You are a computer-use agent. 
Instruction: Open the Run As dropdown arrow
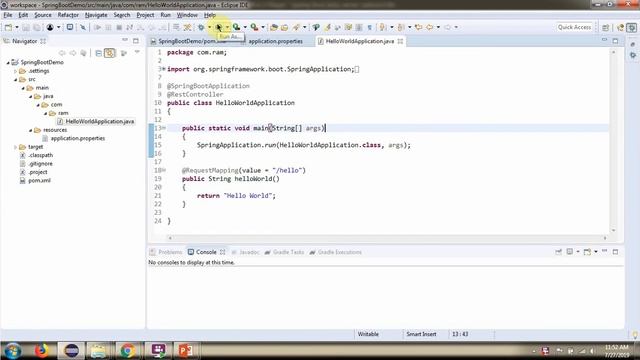227,27
